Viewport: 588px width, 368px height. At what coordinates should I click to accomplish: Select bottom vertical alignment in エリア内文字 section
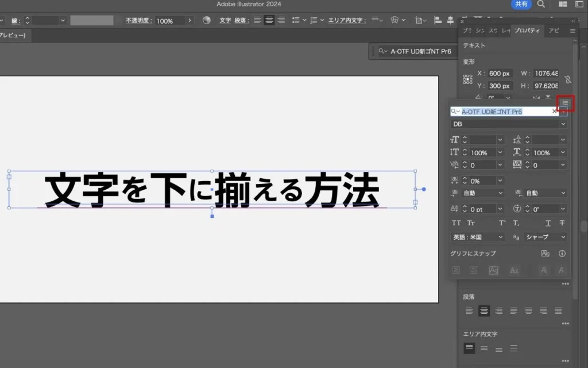pos(500,348)
